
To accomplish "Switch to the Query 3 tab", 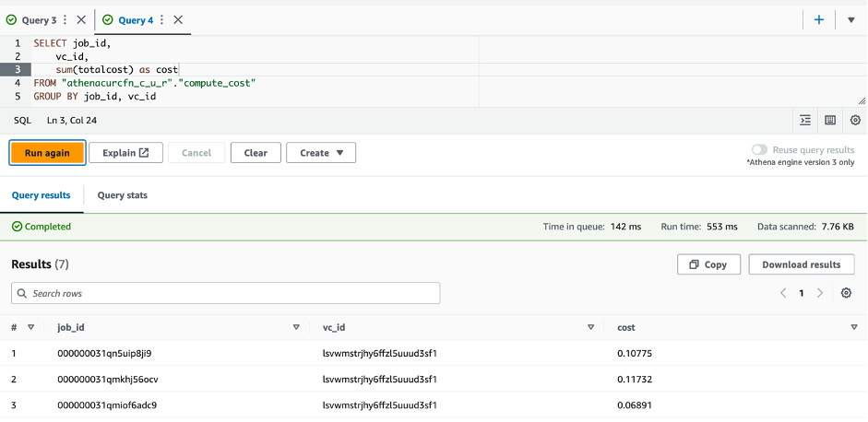I will (38, 19).
